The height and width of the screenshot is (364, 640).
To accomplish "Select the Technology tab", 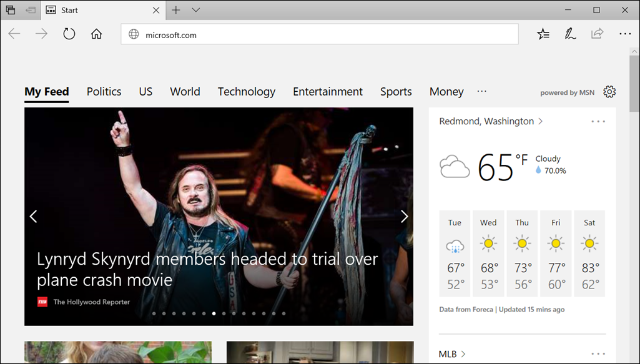I will [x=246, y=92].
